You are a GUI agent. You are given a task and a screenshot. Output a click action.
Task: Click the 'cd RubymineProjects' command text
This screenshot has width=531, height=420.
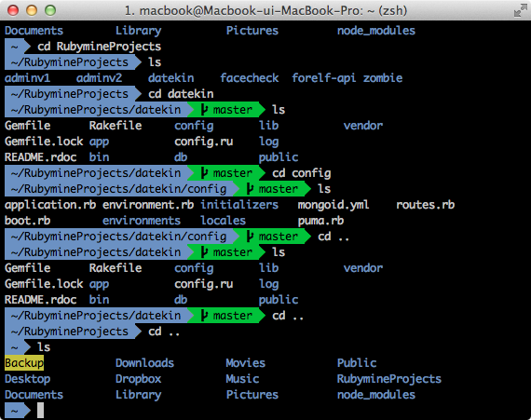click(100, 47)
